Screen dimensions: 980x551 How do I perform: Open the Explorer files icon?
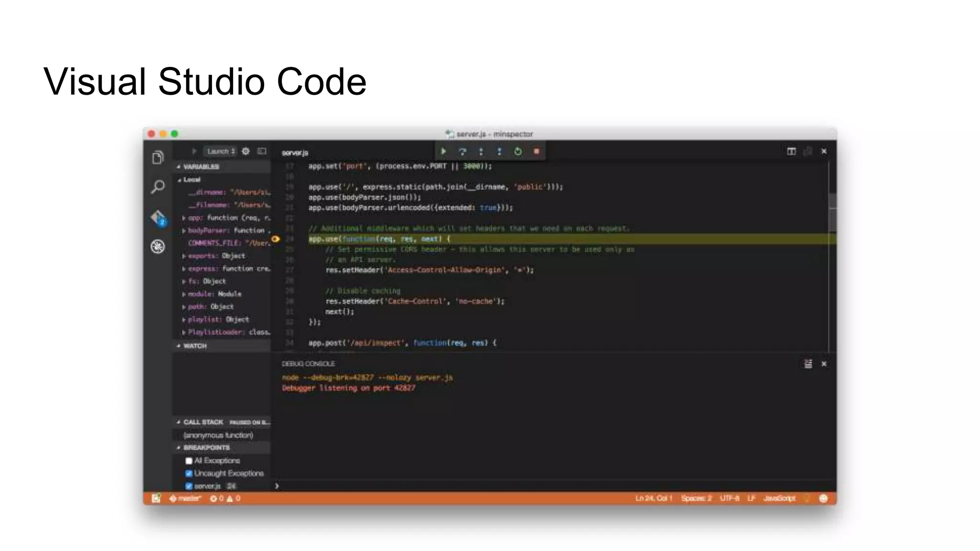pyautogui.click(x=158, y=157)
